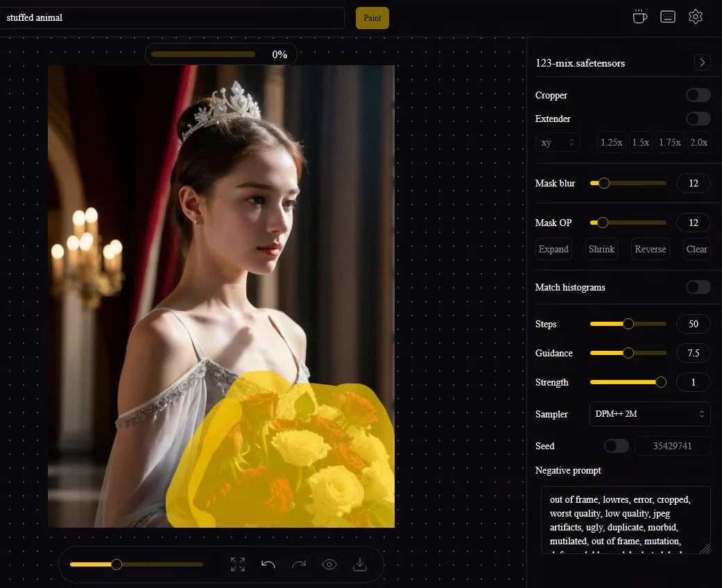Click the Strength value field
This screenshot has width=722, height=588.
click(x=693, y=382)
